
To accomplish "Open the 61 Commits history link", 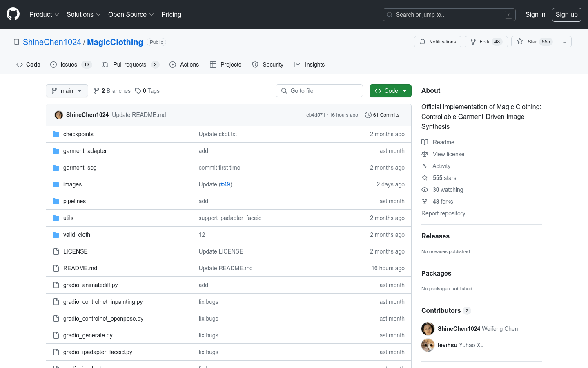I will pyautogui.click(x=382, y=115).
